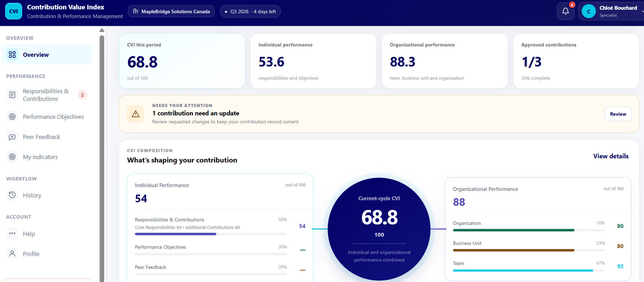This screenshot has width=644, height=282.
Task: Open the Overview sidebar item
Action: [47, 55]
